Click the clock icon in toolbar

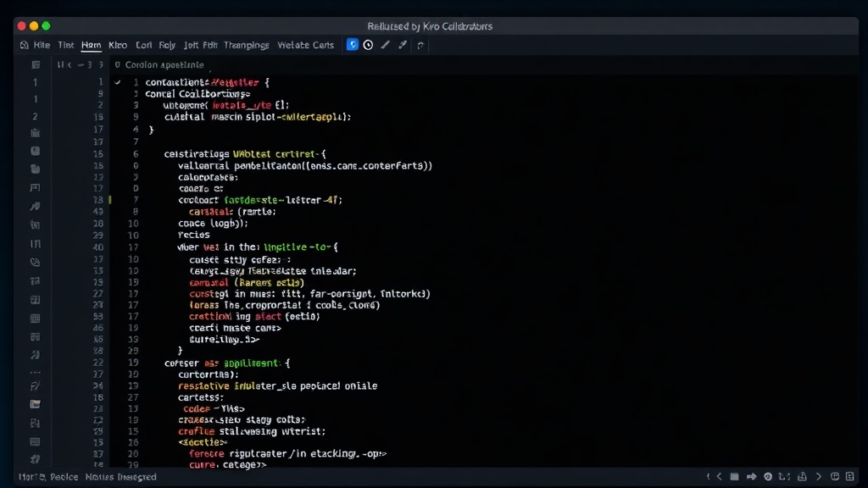(368, 45)
